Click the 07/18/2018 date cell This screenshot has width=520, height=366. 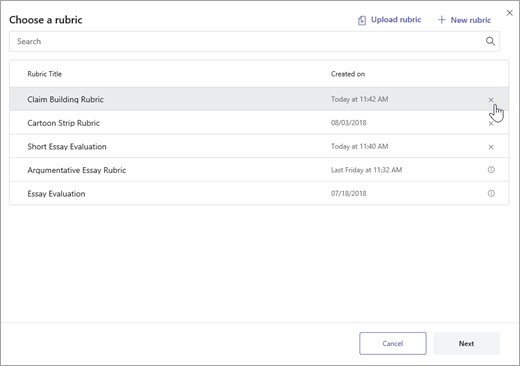(x=348, y=194)
